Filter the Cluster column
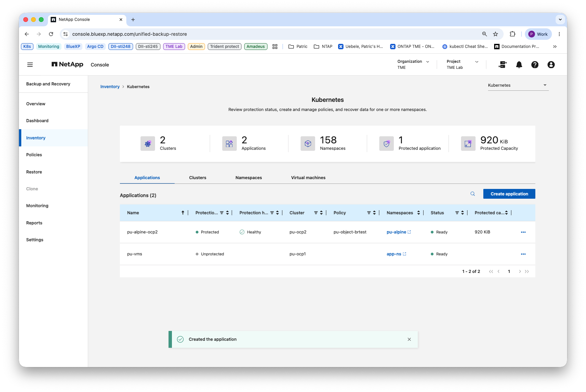The width and height of the screenshot is (586, 392). point(316,213)
